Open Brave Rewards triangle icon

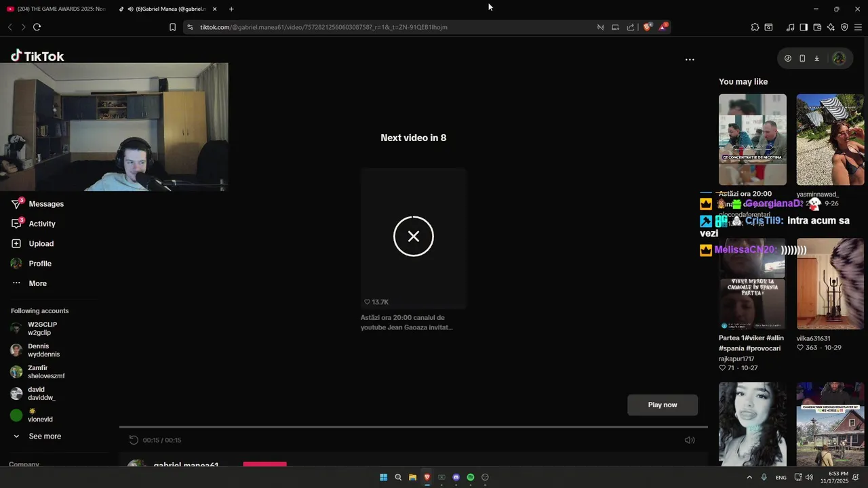663,27
